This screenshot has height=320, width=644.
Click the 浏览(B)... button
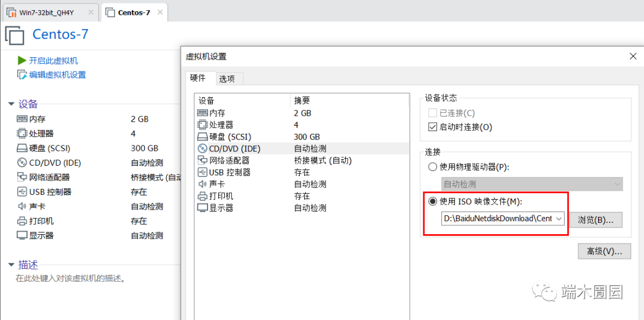(596, 219)
